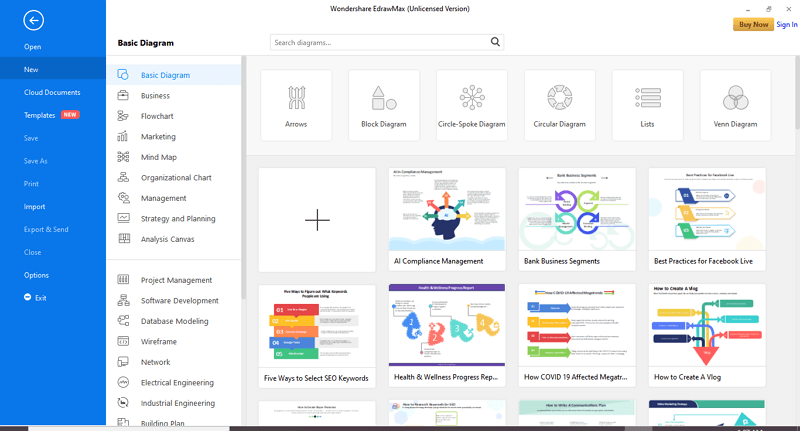Select Mind Map text label

click(159, 157)
